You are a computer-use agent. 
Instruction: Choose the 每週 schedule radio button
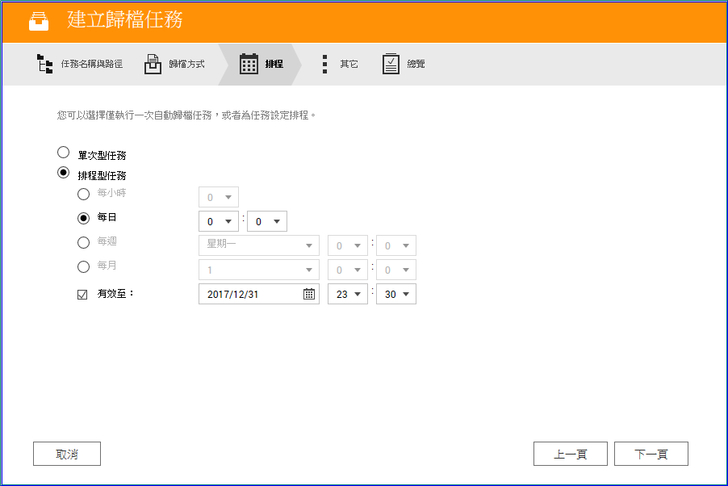point(83,242)
